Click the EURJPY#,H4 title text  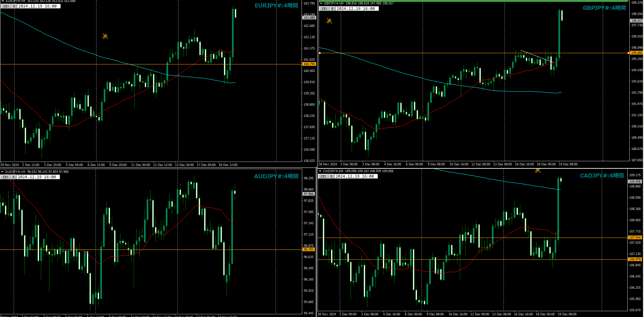coord(15,1)
